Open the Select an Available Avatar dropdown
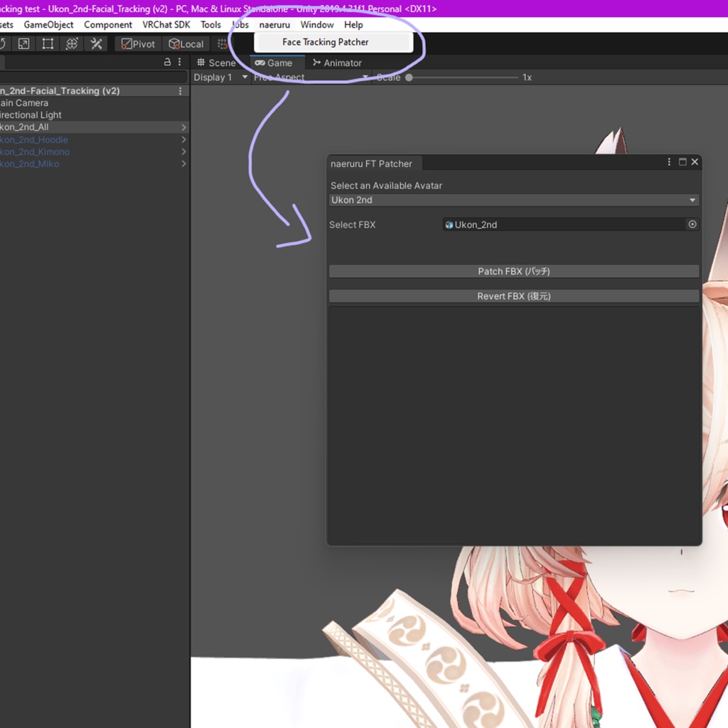This screenshot has width=728, height=728. [513, 200]
